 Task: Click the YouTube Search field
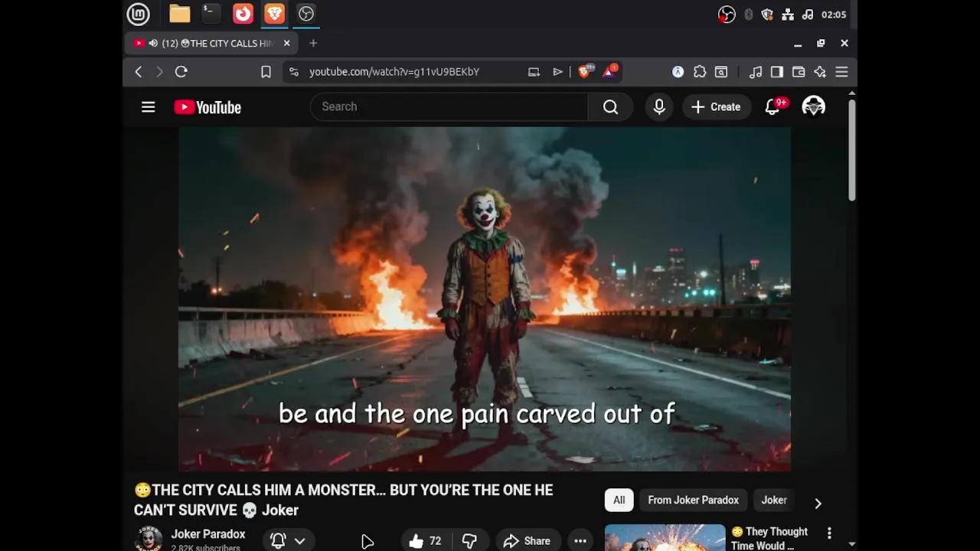coord(449,107)
